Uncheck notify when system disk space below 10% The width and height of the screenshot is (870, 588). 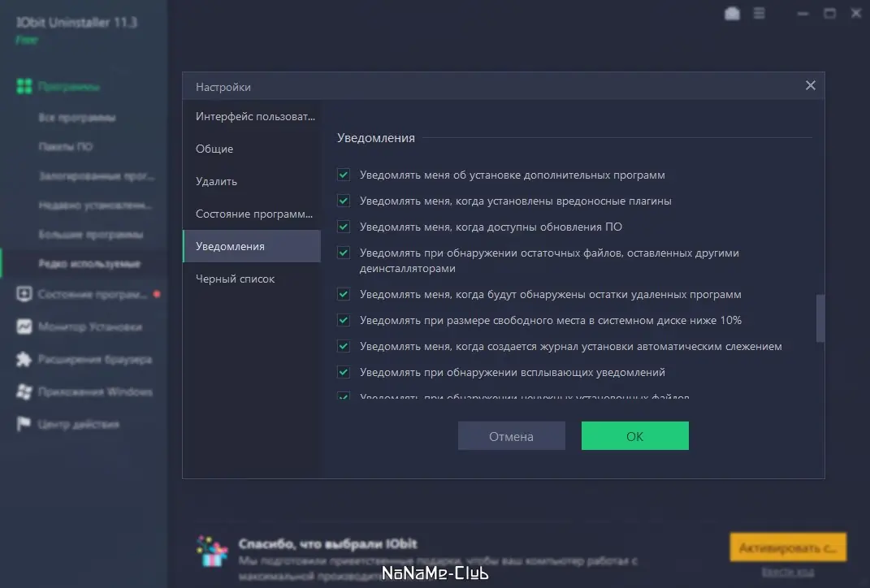tap(344, 321)
